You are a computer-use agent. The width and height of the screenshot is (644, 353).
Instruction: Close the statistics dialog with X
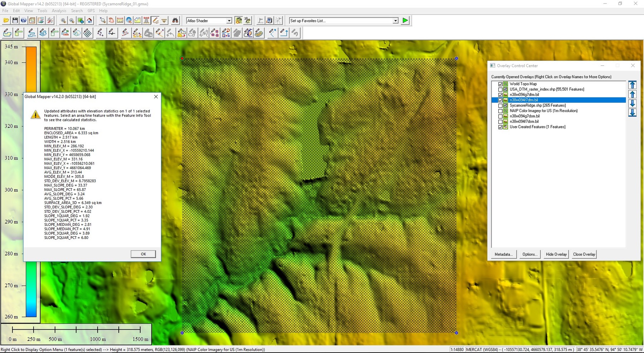tap(156, 97)
